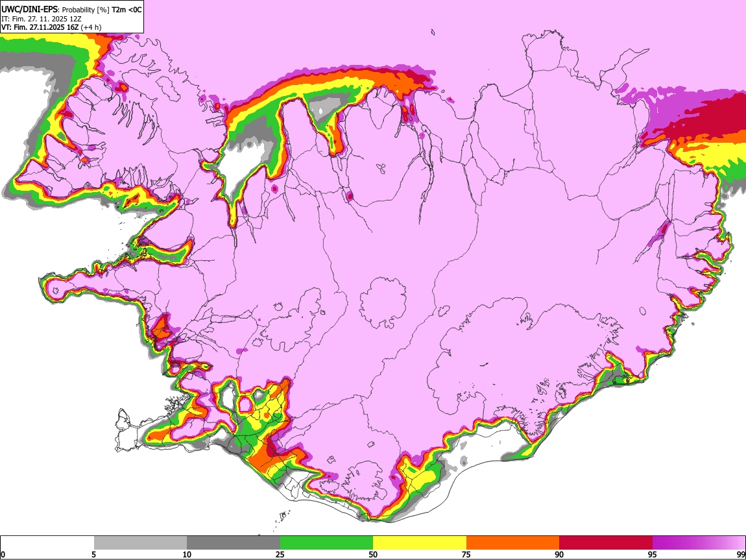Click the white 0–5% legend swatch
The image size is (746, 560).
pyautogui.click(x=47, y=543)
